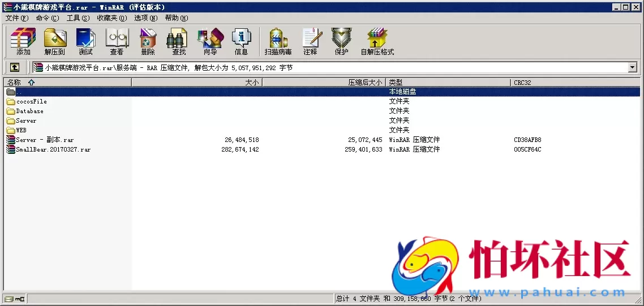644x306 pixels.
Task: Run the Test (测试) archive tool
Action: 86,41
